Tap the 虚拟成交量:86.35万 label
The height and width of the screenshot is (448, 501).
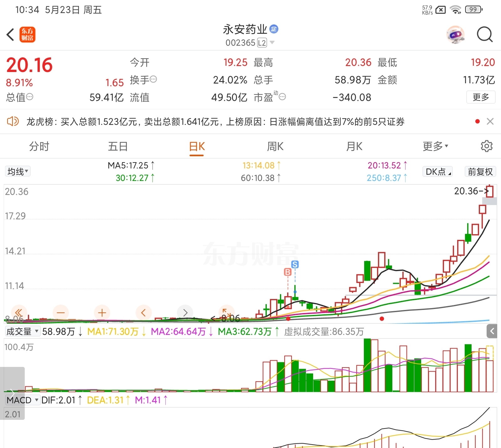(x=324, y=332)
